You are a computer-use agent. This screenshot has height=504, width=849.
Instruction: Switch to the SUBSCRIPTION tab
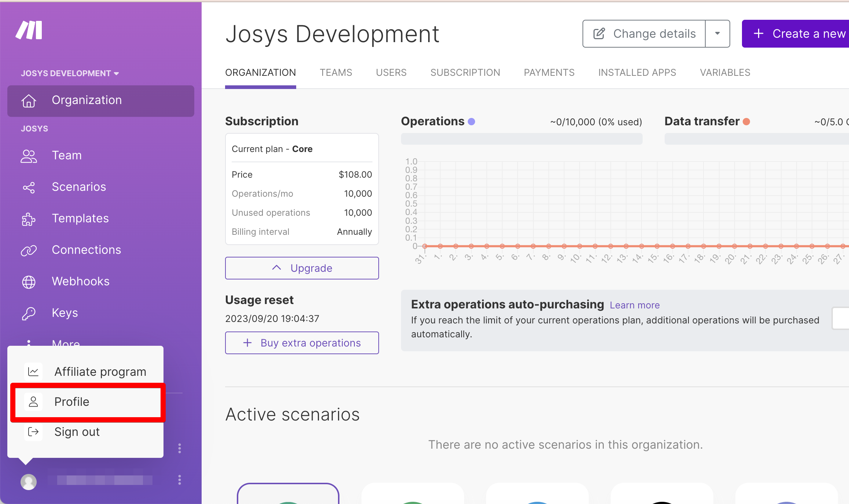tap(465, 73)
